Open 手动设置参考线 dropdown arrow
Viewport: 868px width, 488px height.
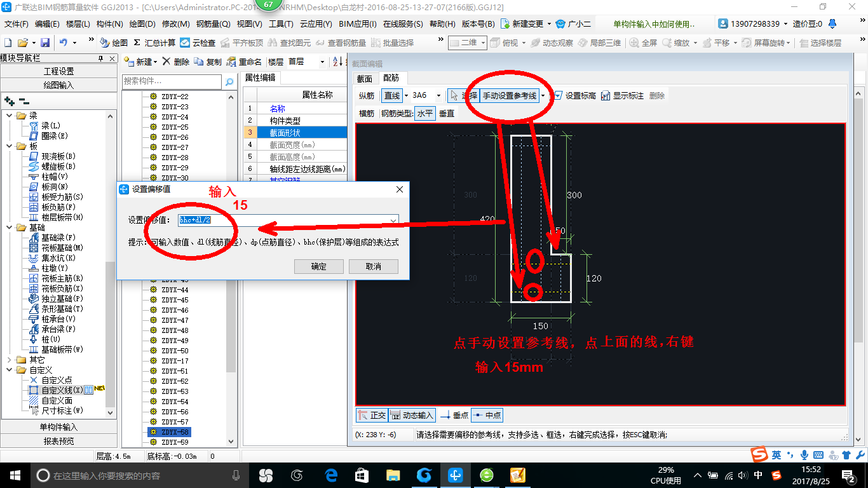pos(543,95)
